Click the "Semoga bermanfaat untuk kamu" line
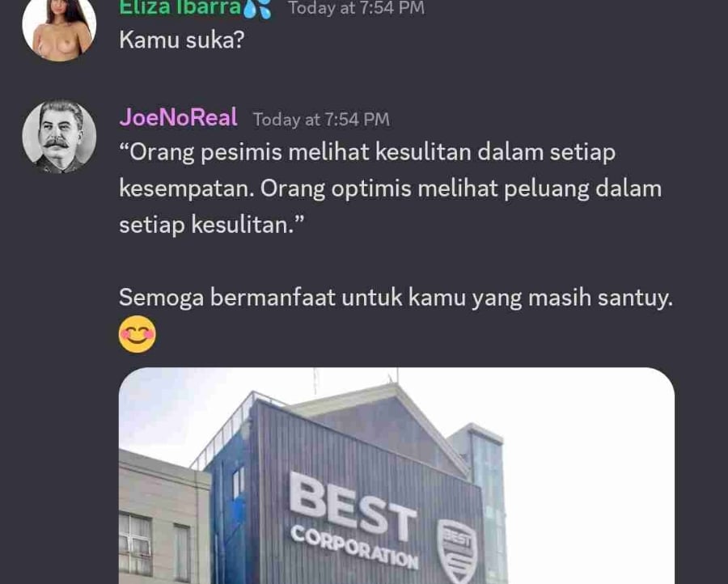 [396, 298]
